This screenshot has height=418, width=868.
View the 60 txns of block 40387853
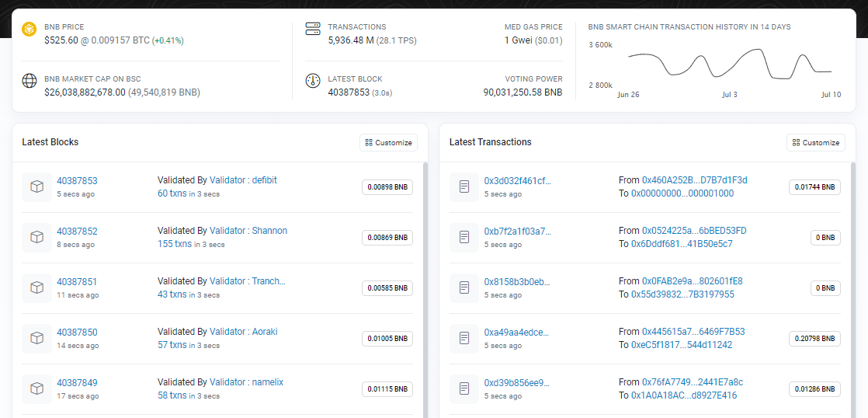[172, 193]
